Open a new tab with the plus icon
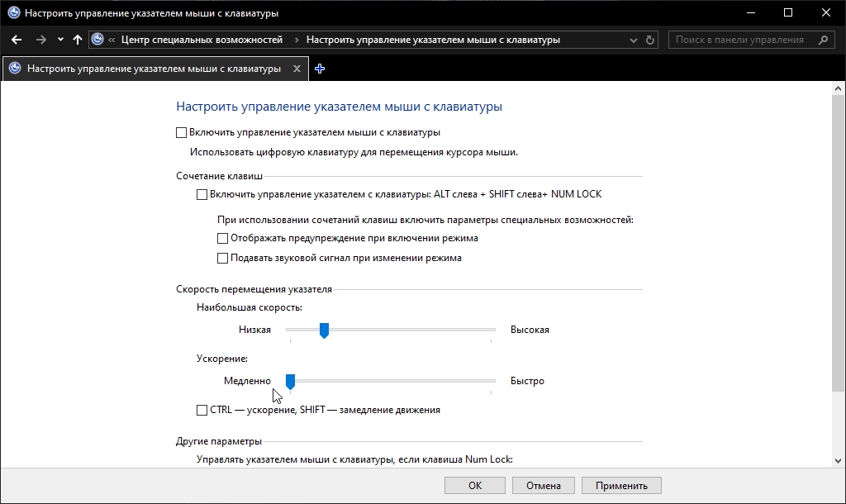846x504 pixels. tap(320, 69)
